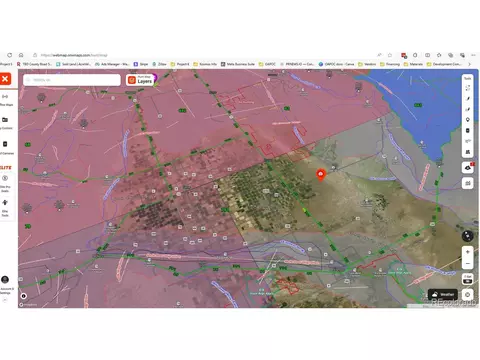The height and width of the screenshot is (360, 480).
Task: Open the OAPOC bookmarks folder
Action: click(x=267, y=64)
